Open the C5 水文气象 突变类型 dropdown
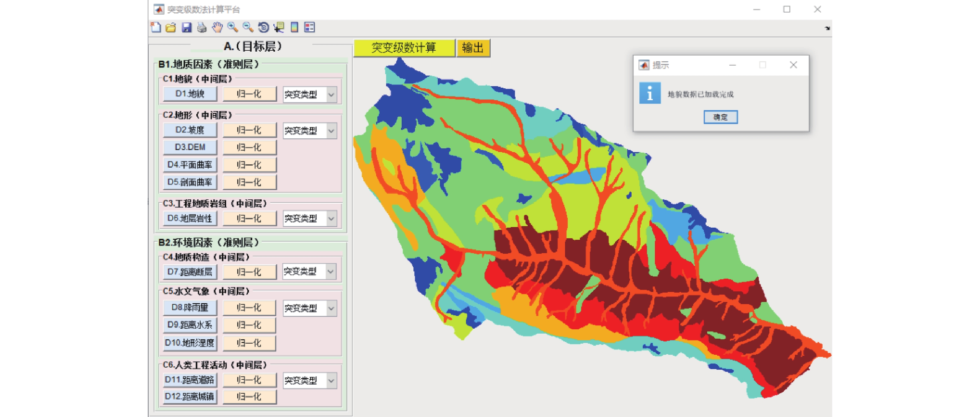Viewport: 980px width, 417px height. [331, 308]
